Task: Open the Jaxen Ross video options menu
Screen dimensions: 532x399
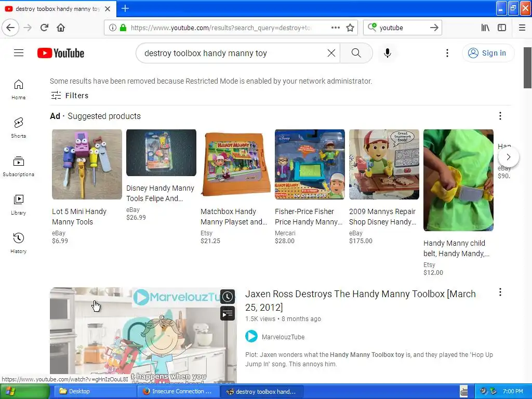Action: [x=500, y=292]
